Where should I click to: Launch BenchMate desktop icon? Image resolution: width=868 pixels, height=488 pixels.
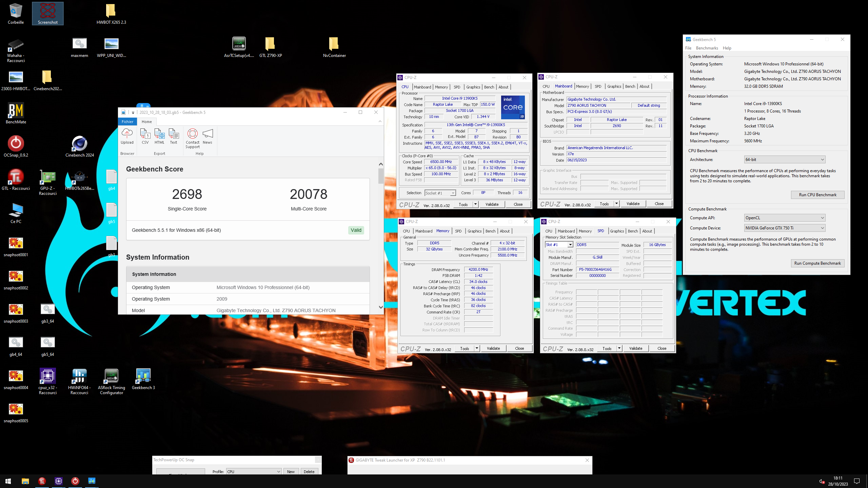tap(16, 113)
